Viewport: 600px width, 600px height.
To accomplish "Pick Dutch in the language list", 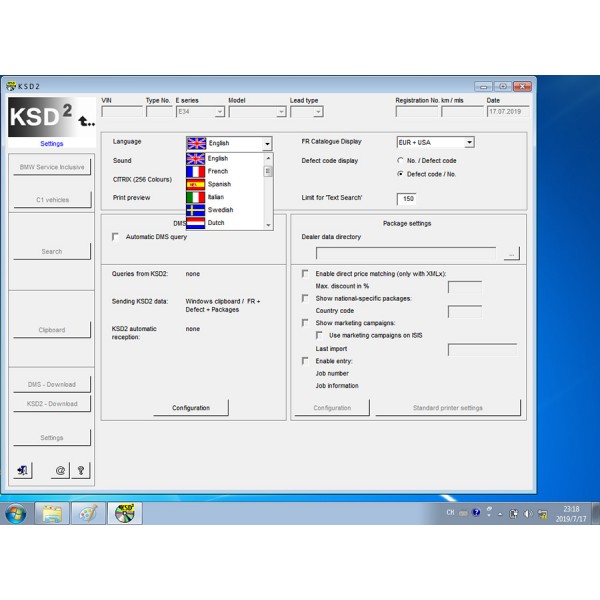I will [x=225, y=223].
